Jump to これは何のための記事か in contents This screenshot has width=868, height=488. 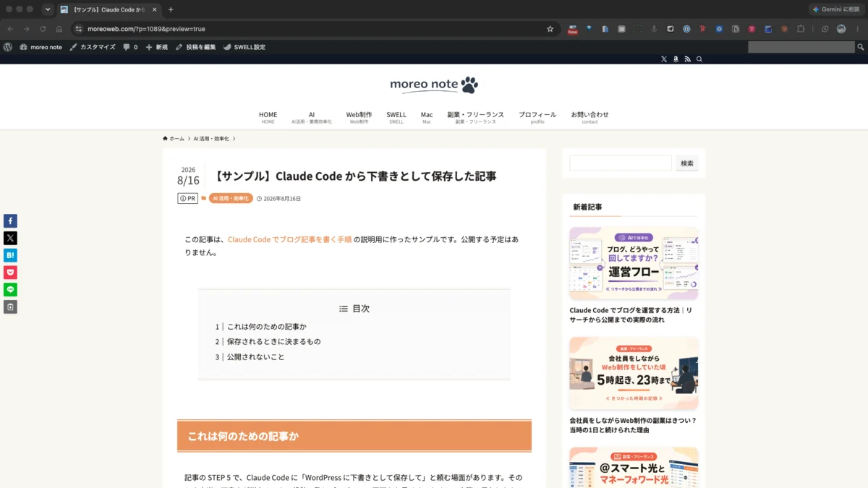[266, 327]
